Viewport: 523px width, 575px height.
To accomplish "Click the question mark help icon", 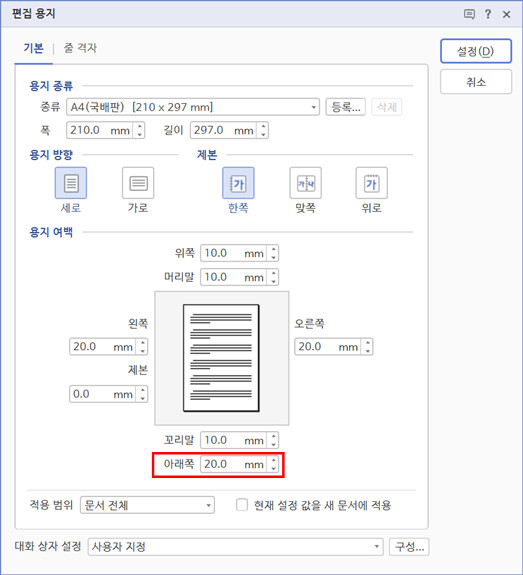I will 488,14.
